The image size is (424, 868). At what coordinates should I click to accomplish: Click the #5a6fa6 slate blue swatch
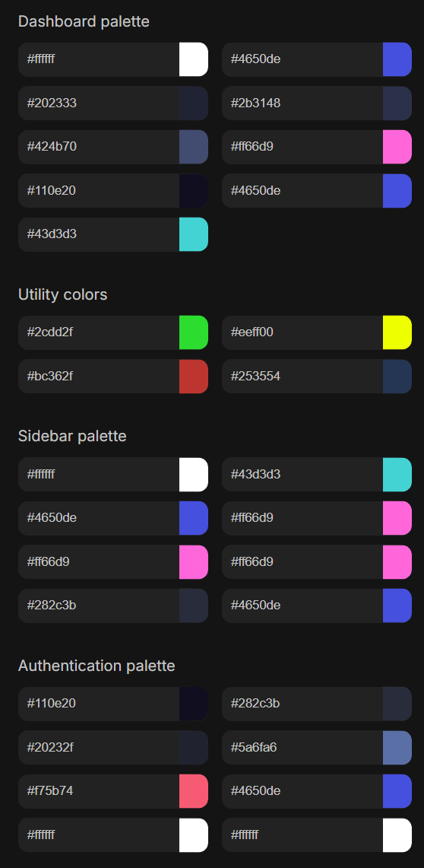coord(397,747)
